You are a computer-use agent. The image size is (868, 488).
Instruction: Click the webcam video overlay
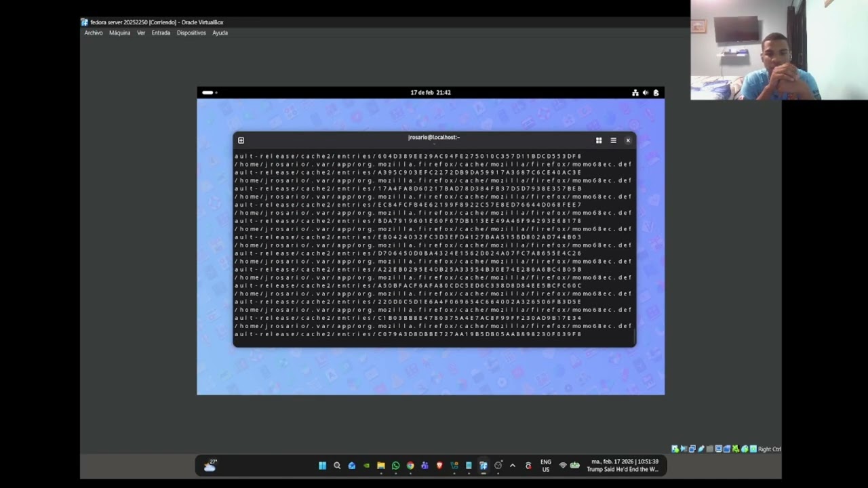779,50
